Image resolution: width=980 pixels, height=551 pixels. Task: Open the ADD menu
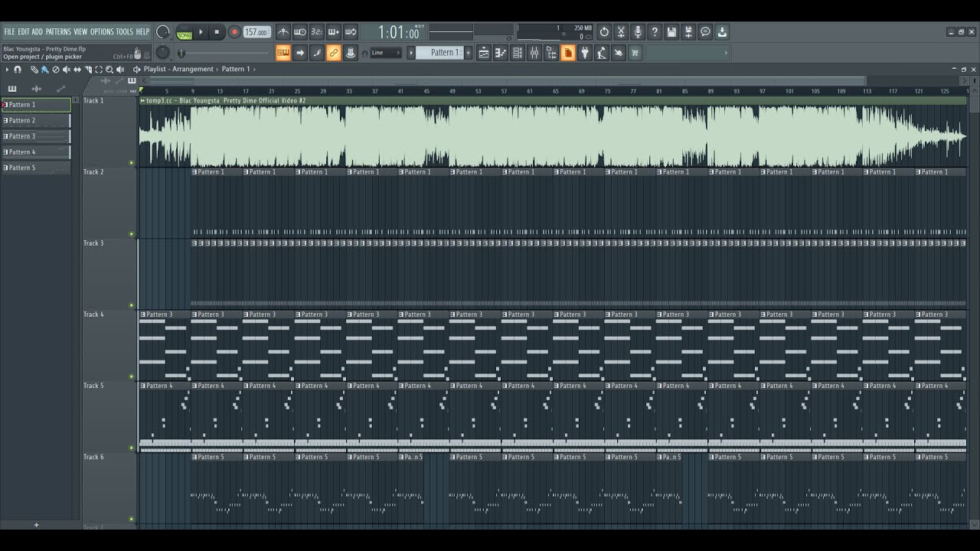(37, 32)
